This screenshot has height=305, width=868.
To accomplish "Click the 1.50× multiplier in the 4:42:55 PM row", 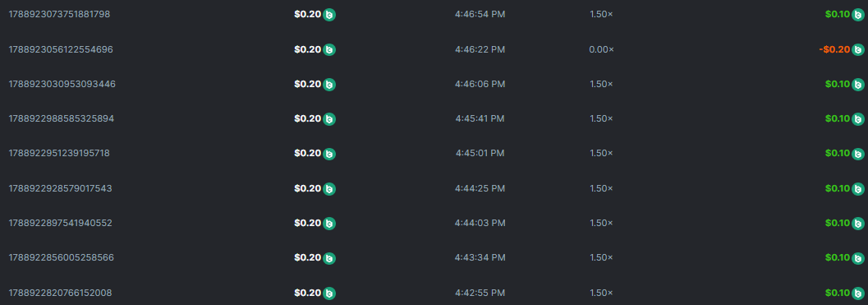I will pos(602,292).
